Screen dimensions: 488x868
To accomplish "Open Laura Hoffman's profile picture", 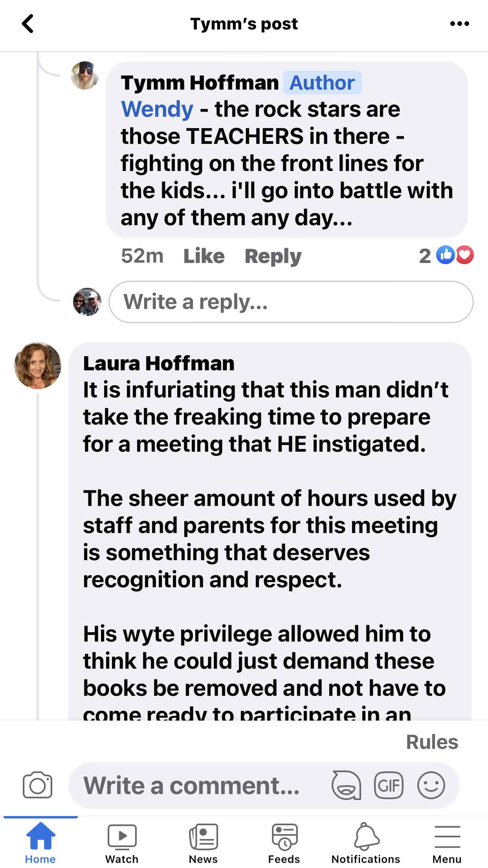I will click(38, 366).
